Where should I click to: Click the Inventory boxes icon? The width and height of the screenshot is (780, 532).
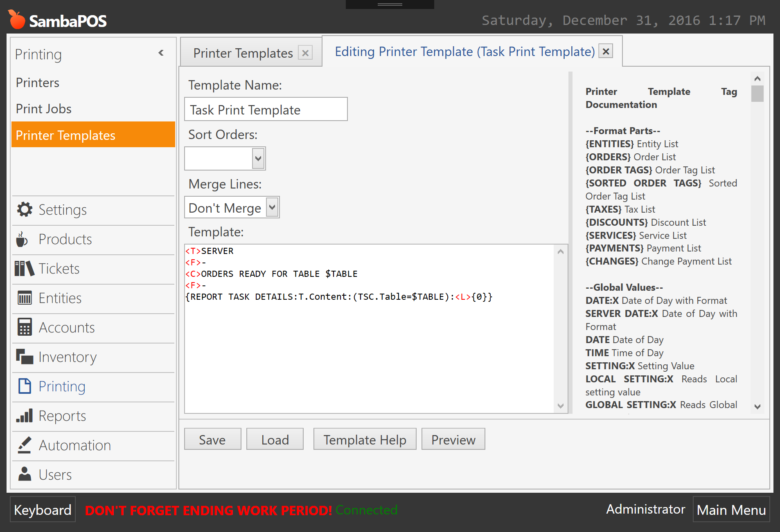point(25,357)
